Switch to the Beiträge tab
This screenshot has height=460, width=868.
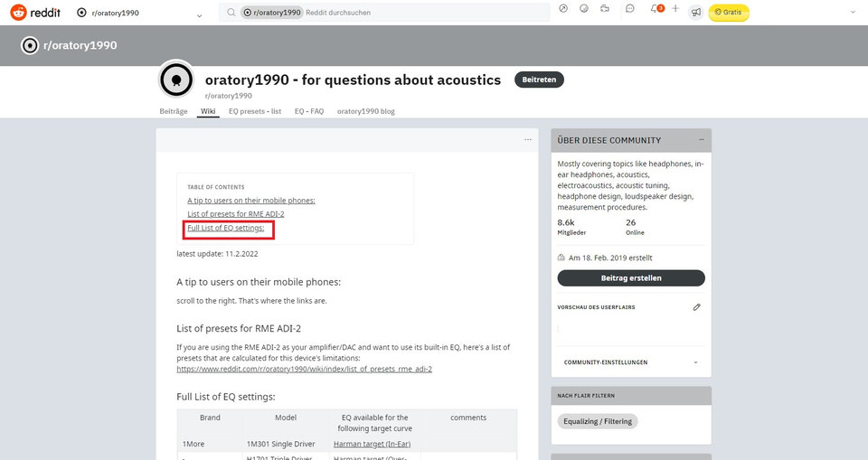click(174, 111)
